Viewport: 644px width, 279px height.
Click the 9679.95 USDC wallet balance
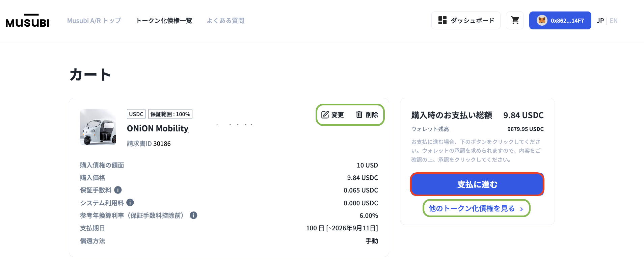526,129
